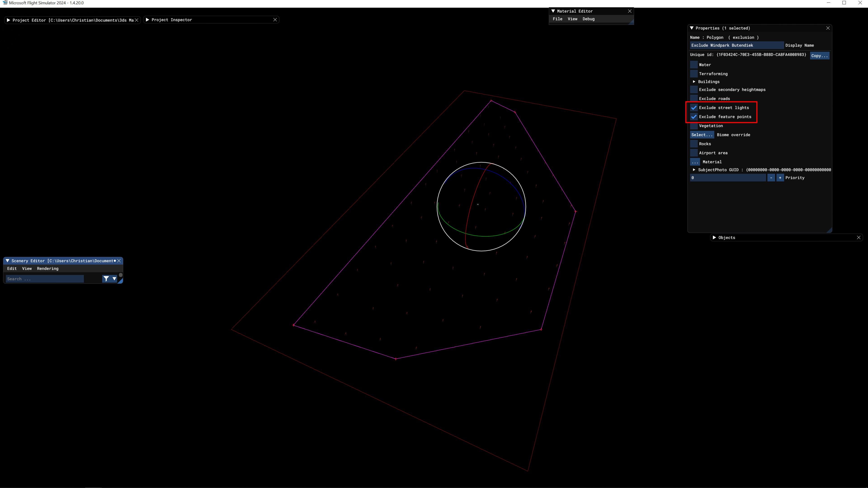Screen dimensions: 868x488
Task: Maximize the Flight Simulator window
Action: click(844, 3)
